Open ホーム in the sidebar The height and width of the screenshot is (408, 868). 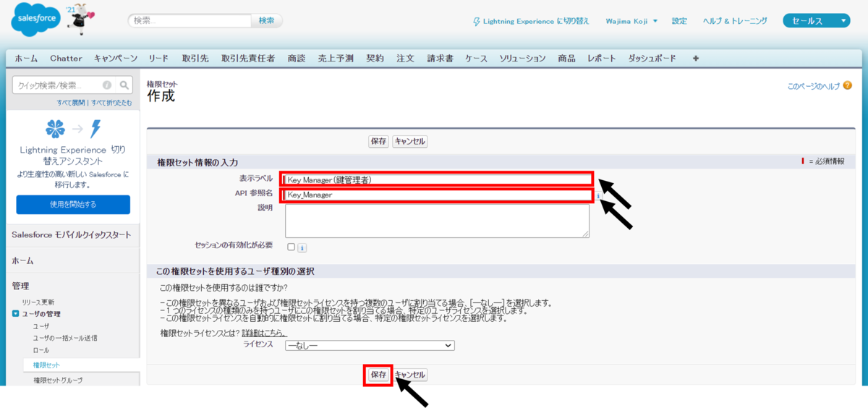point(22,260)
